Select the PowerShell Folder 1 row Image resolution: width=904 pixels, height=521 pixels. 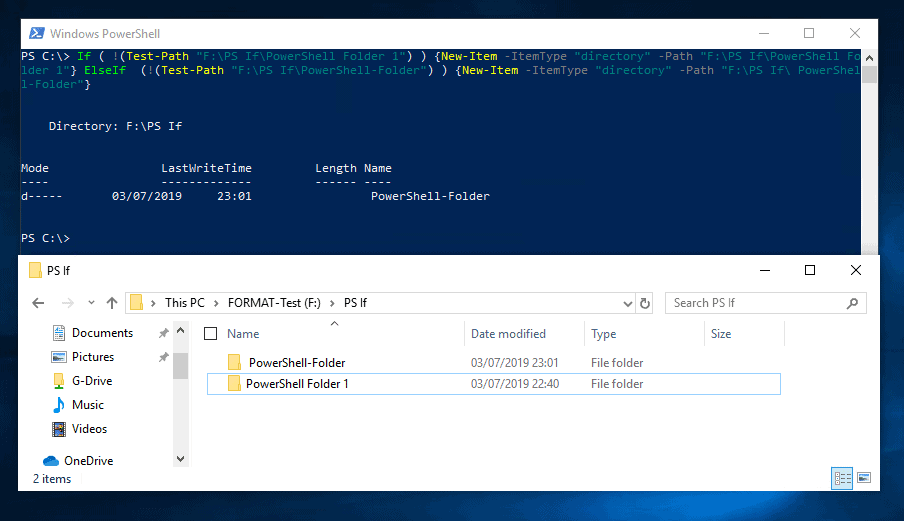coord(494,384)
